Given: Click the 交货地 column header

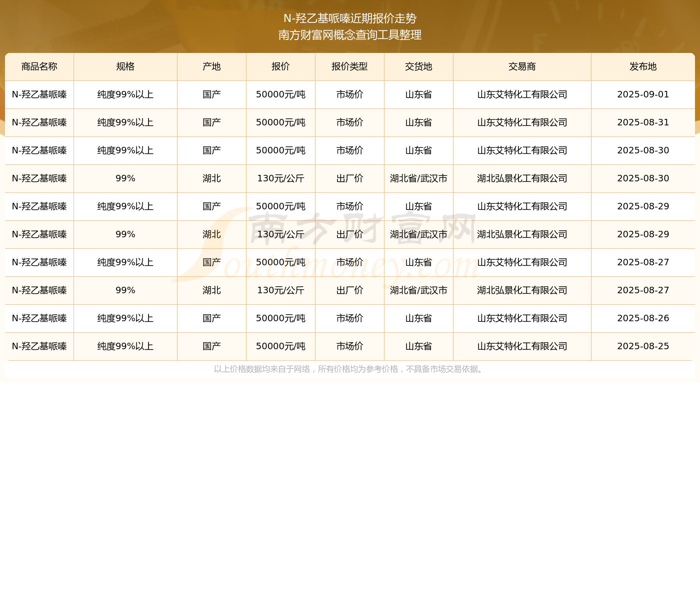Looking at the screenshot, I should pos(419,66).
